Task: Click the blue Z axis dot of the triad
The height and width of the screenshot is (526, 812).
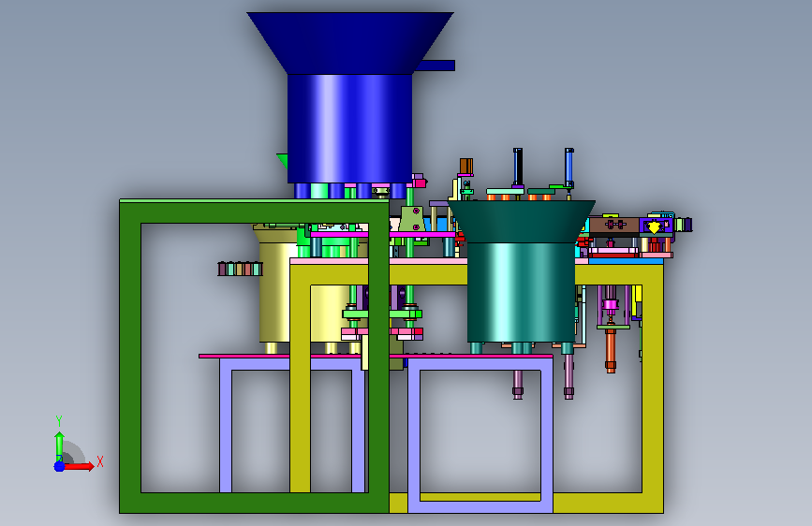Action: (59, 466)
